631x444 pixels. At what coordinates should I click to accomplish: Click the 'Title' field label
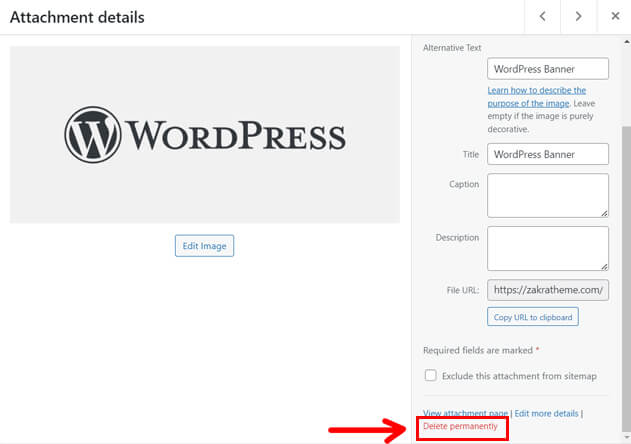(471, 155)
